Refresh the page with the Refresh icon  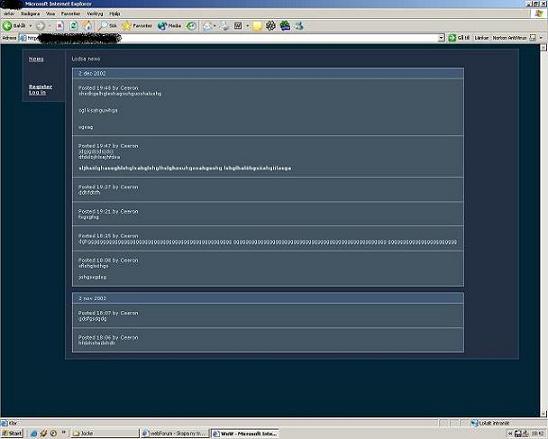pos(73,26)
